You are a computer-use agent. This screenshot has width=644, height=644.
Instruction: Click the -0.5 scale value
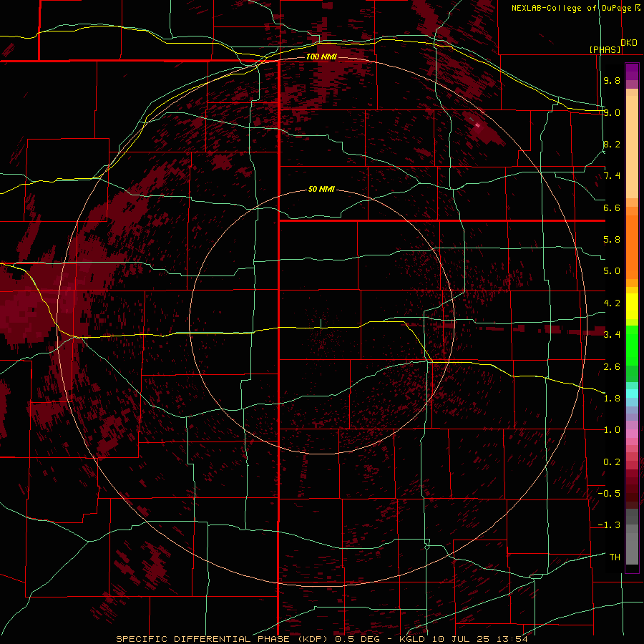tap(609, 494)
